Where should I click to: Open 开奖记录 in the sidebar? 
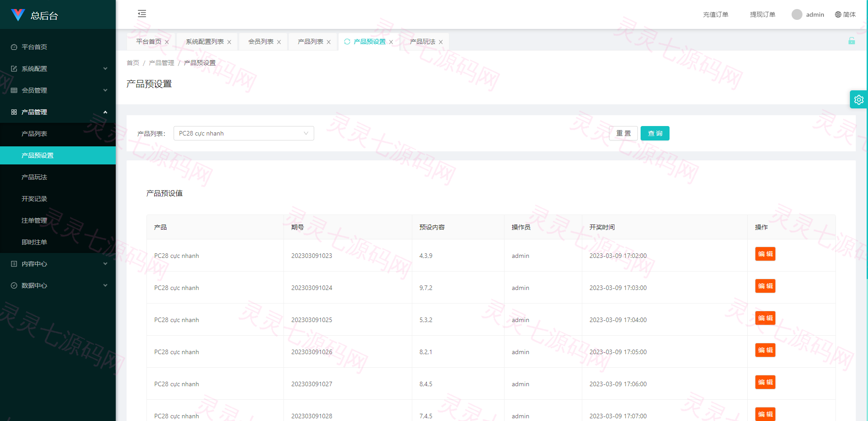58,199
